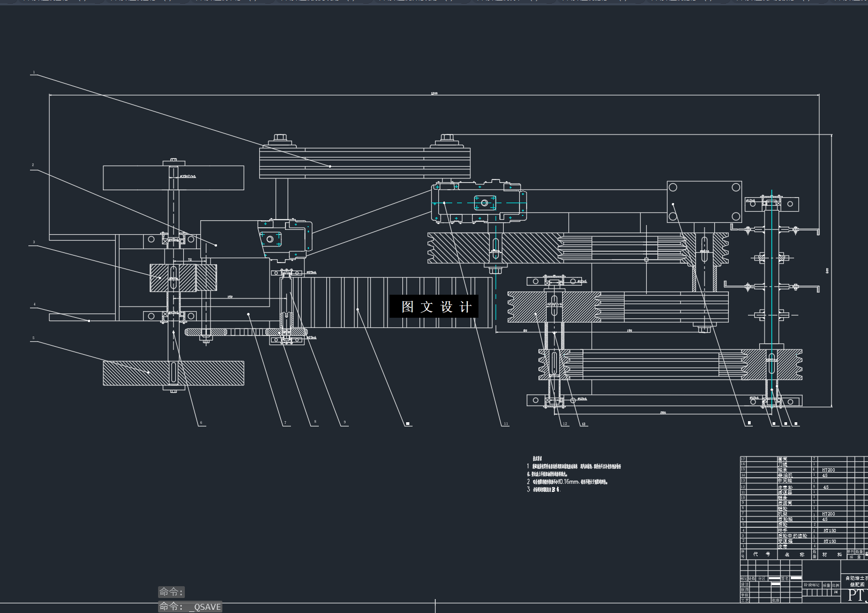Click the large flywheel hatched block at the bottom left
Viewport: 868px width, 613px height.
point(173,373)
